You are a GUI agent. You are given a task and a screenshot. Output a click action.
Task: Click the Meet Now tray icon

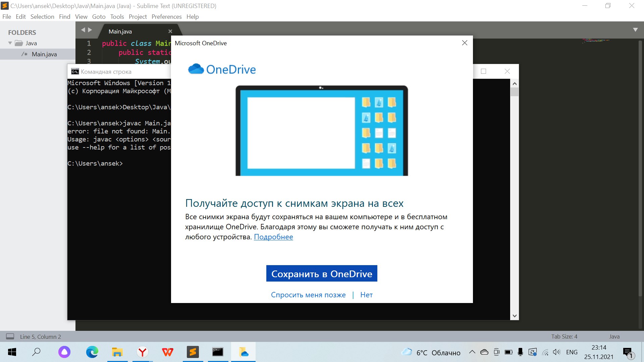pos(497,352)
